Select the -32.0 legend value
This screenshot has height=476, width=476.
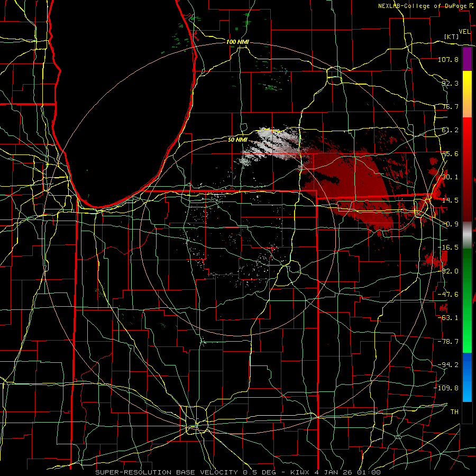click(448, 271)
